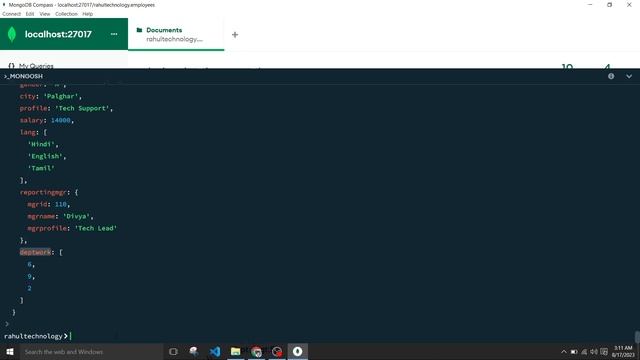Open File Explorer from taskbar

tap(236, 351)
